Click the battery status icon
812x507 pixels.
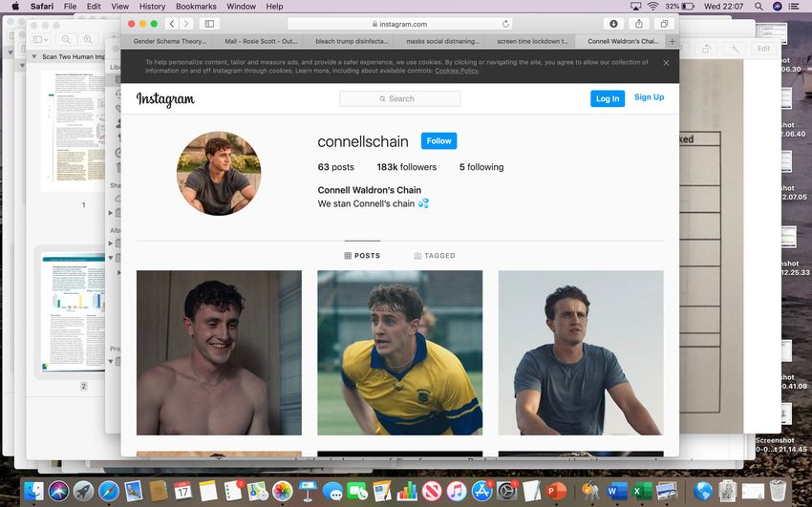688,7
